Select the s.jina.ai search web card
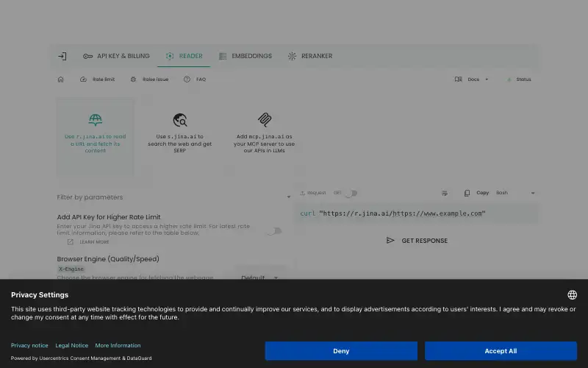Screen dimensions: 588x368 point(179,136)
